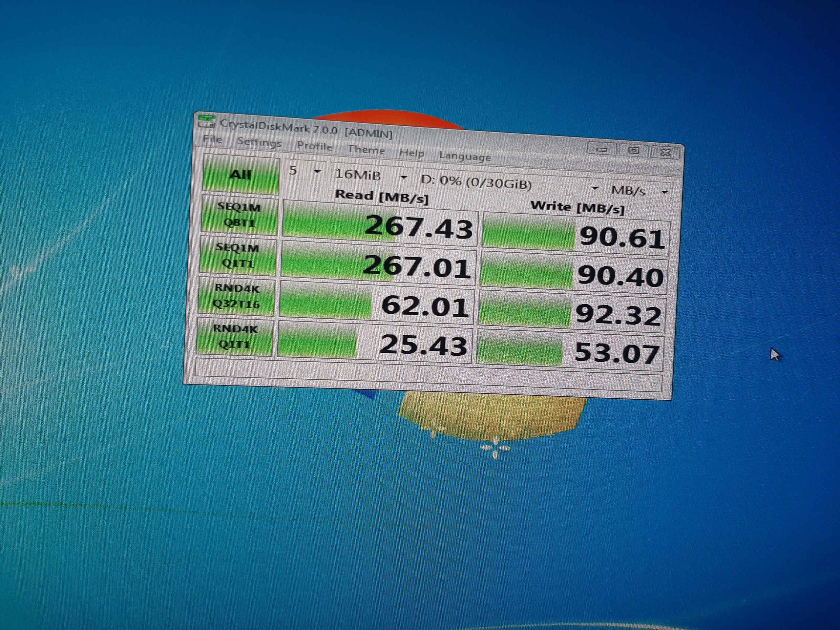Run the RND4K Q32T16 benchmark
The height and width of the screenshot is (630, 840).
(236, 296)
